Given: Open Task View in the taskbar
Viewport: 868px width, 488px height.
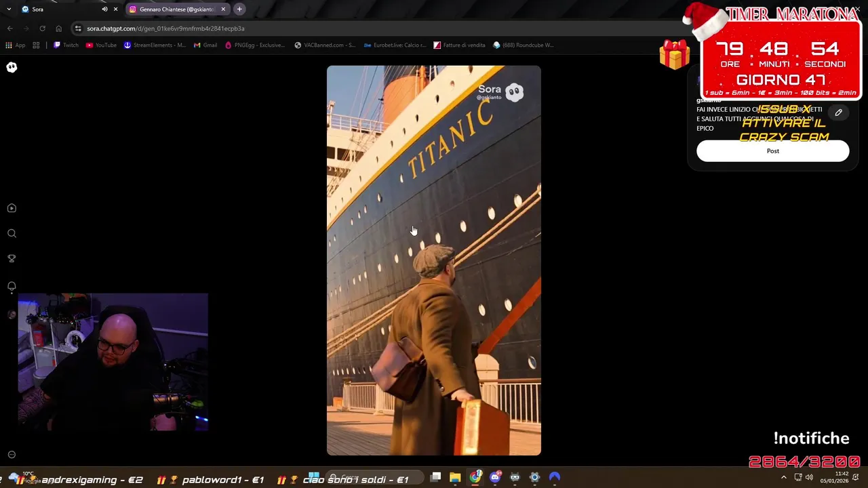Looking at the screenshot, I should (436, 477).
